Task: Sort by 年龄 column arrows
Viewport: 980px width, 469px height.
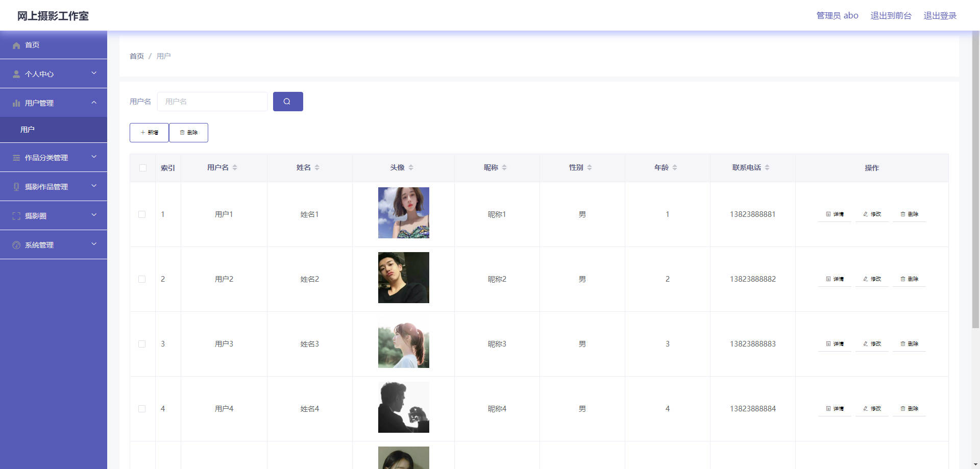Action: 675,167
